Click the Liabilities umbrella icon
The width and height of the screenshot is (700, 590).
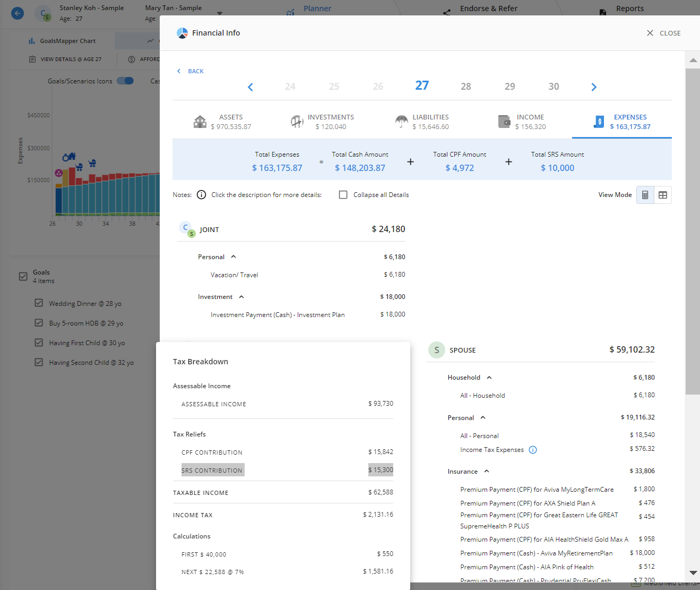[x=402, y=122]
